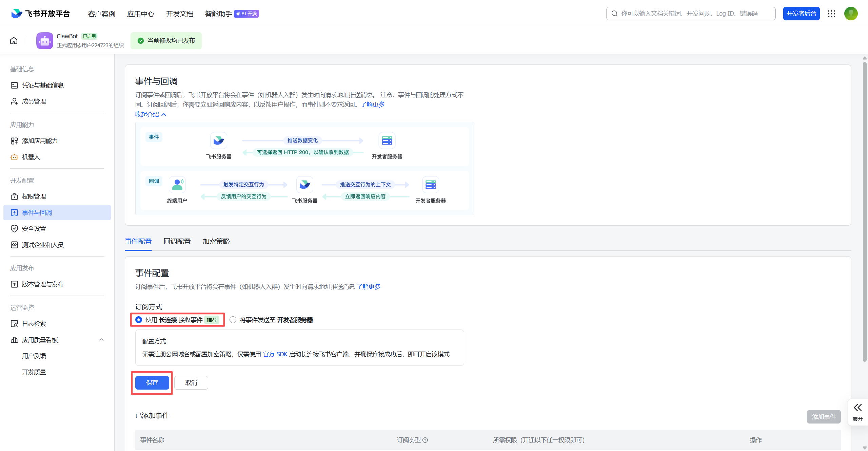
Task: Select the 将事件发送至开发者服务器 radio option
Action: pyautogui.click(x=233, y=320)
